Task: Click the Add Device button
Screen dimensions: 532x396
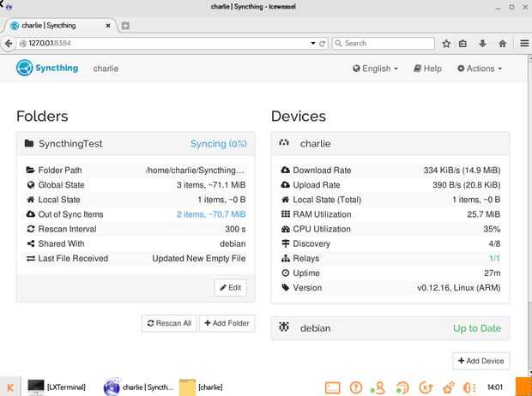Action: click(481, 361)
